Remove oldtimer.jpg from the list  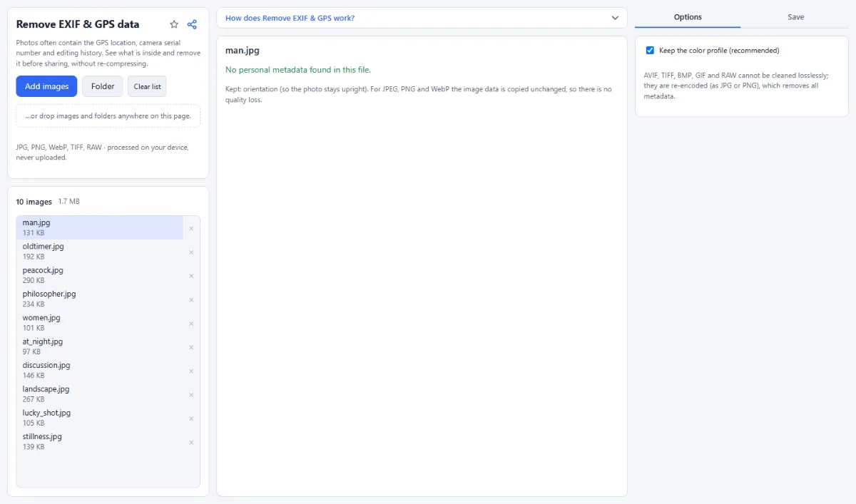coord(191,252)
